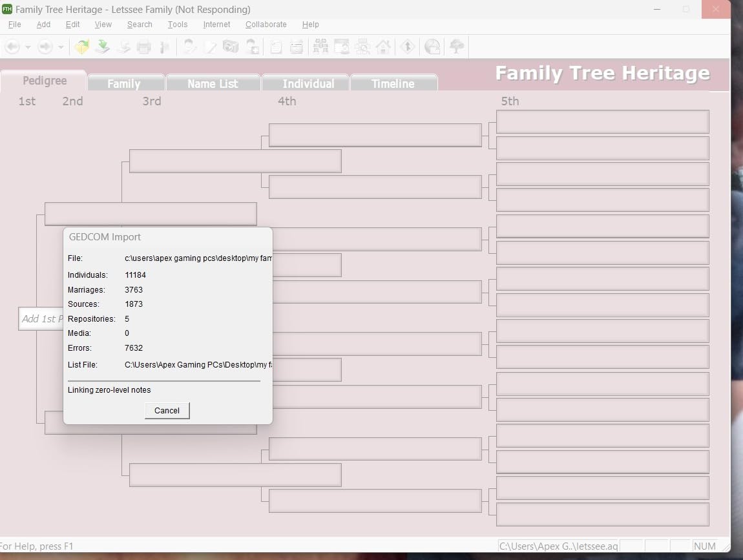Click the 5th generation column label
The image size is (743, 560).
[510, 101]
